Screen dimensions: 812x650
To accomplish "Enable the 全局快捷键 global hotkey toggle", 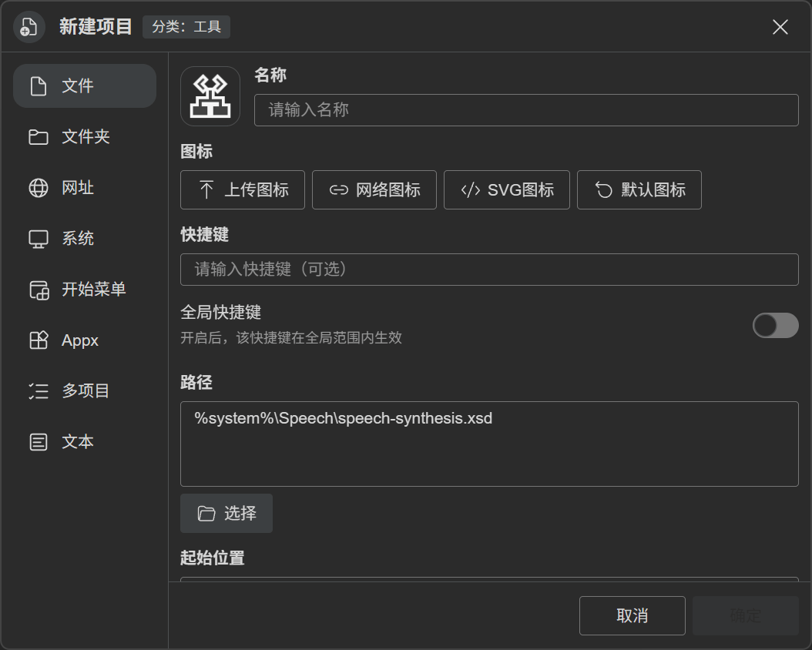I will point(775,326).
